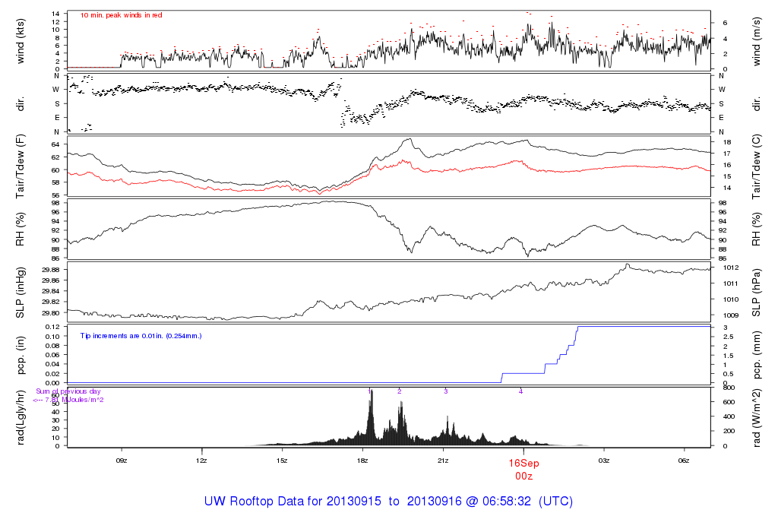Click the '14' tick on the wind kts axis
This screenshot has height=532, width=778.
point(55,14)
